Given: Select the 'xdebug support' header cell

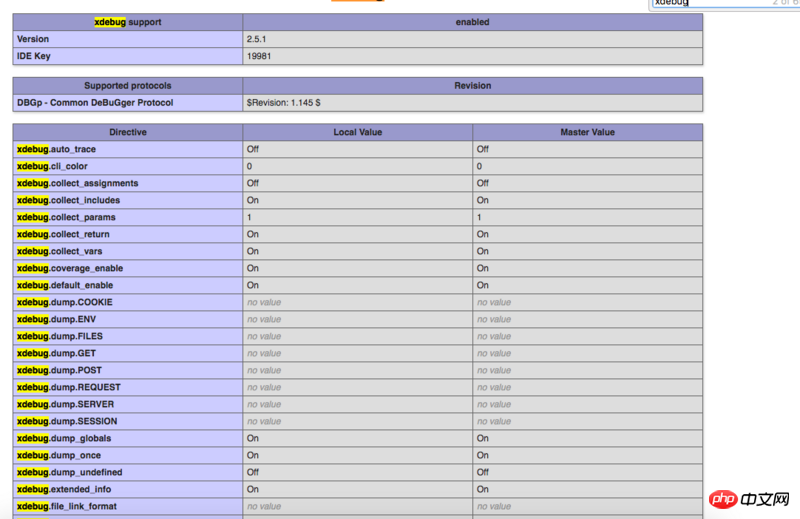Looking at the screenshot, I should click(x=128, y=22).
